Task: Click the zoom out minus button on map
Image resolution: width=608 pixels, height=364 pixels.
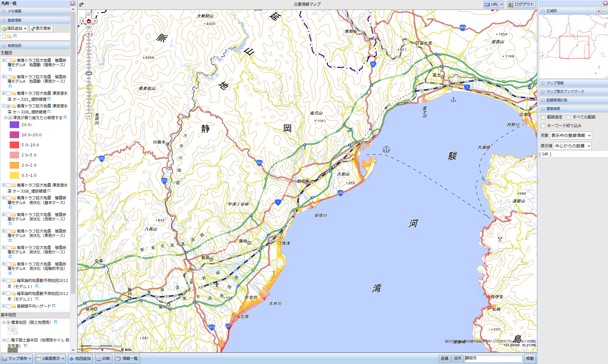Action: pyautogui.click(x=89, y=116)
